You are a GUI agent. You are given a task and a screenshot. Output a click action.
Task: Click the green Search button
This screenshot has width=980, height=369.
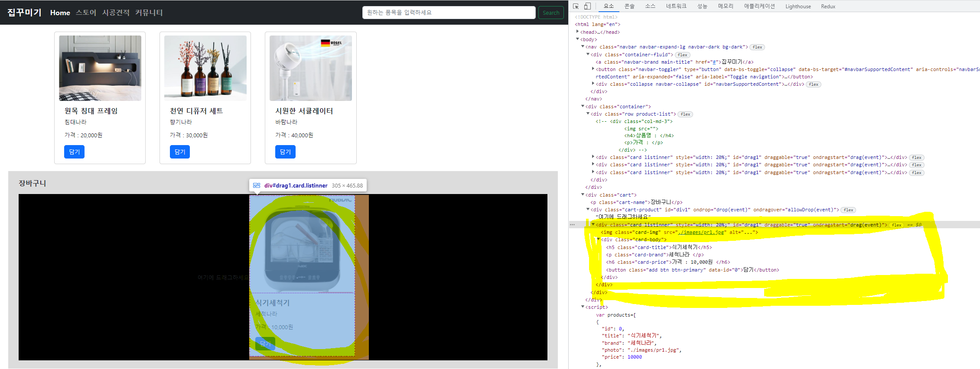(551, 13)
